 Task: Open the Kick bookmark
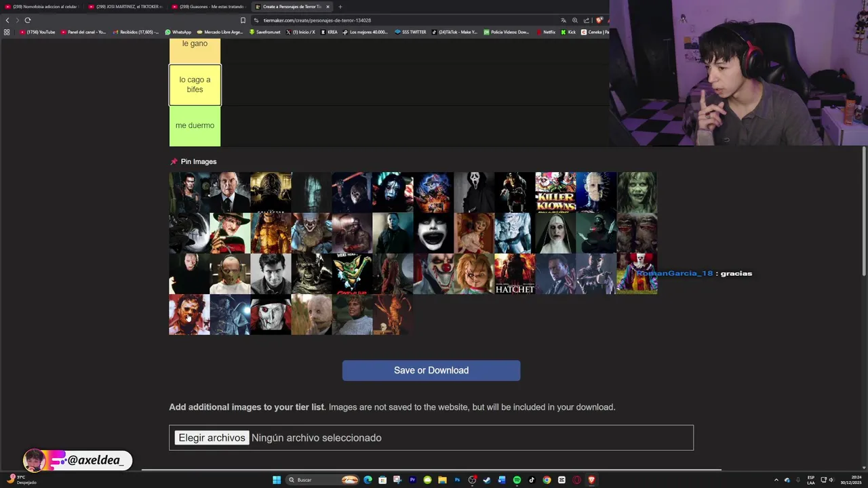568,32
